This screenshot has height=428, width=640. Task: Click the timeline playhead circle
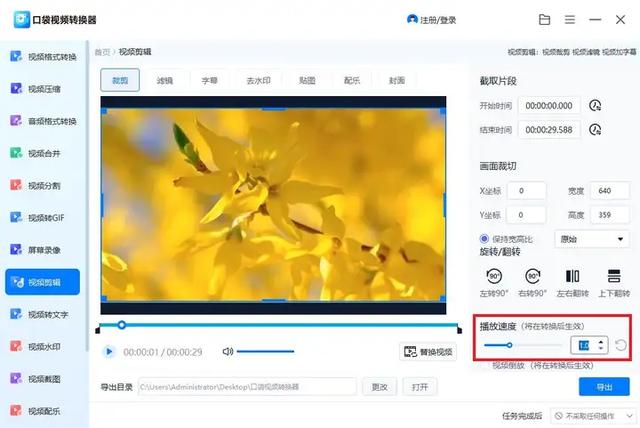point(121,325)
